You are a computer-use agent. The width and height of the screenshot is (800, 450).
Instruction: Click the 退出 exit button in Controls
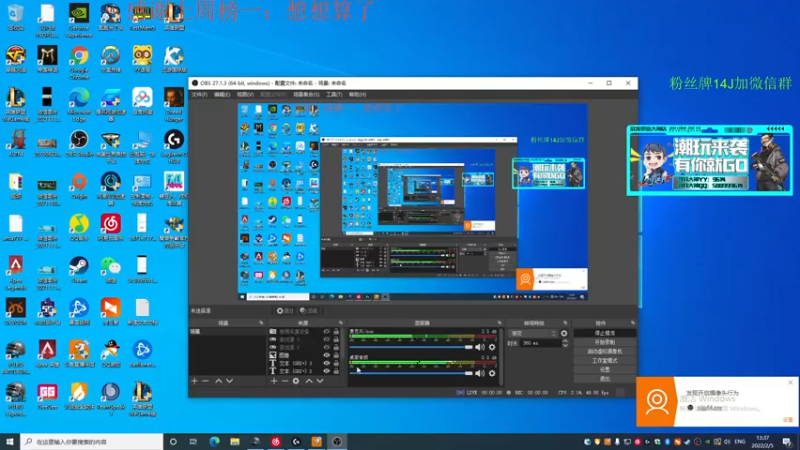pos(605,379)
